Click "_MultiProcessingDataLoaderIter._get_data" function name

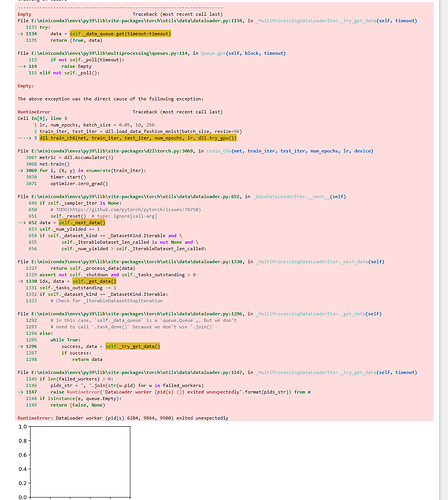click(311, 314)
